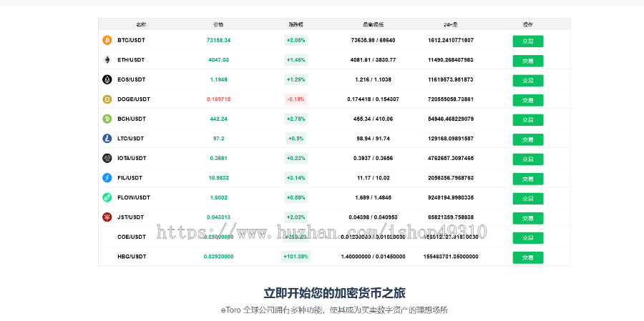The height and width of the screenshot is (321, 644).
Task: Select the COE/USDT pair name
Action: click(x=132, y=237)
